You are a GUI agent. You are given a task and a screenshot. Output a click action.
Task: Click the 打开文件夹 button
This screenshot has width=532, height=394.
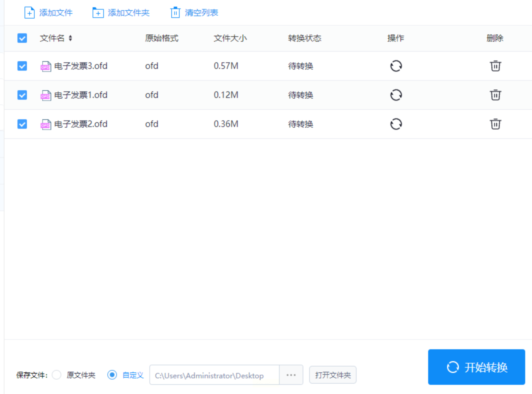[333, 375]
